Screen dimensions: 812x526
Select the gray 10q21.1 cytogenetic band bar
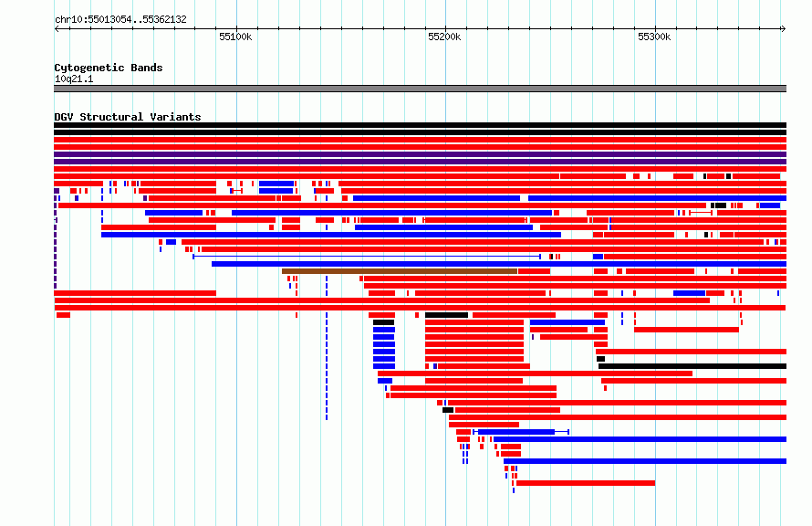420,89
